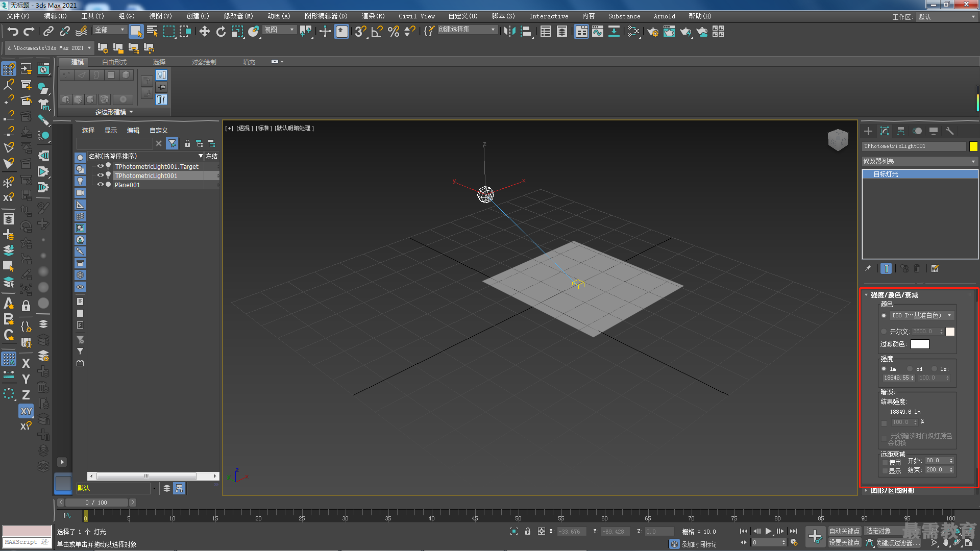
Task: Switch to the Modify panel icon
Action: [x=885, y=131]
